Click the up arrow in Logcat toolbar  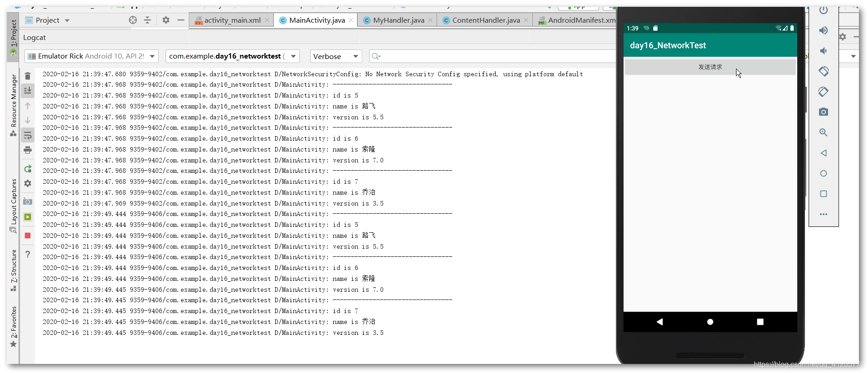[28, 106]
